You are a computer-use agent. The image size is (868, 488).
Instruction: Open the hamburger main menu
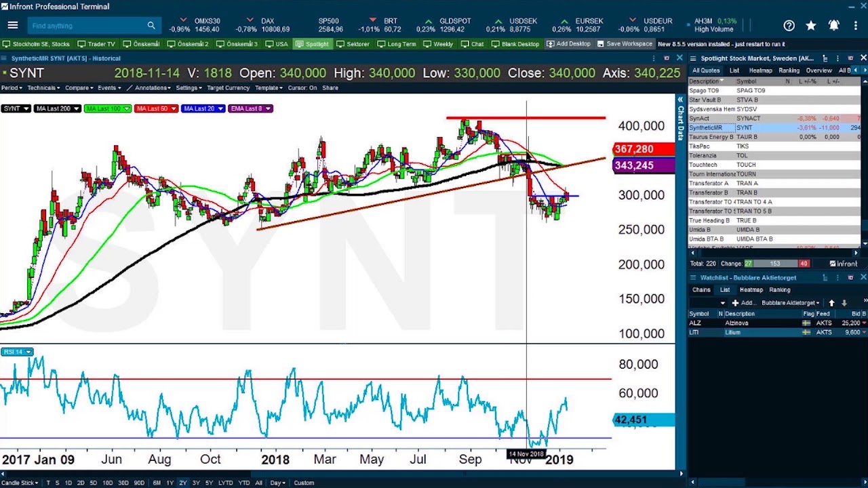pos(12,25)
